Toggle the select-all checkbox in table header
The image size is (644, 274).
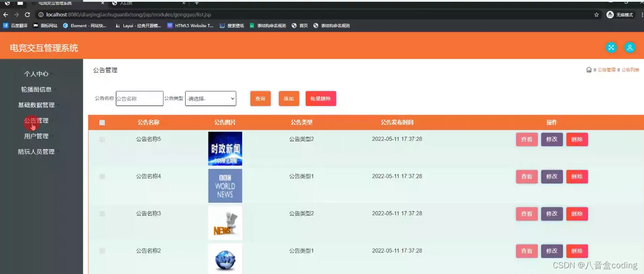pos(102,122)
